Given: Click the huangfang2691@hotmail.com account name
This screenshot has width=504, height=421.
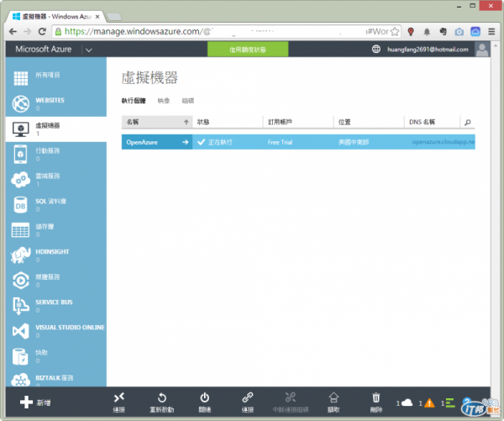Looking at the screenshot, I should tap(428, 50).
